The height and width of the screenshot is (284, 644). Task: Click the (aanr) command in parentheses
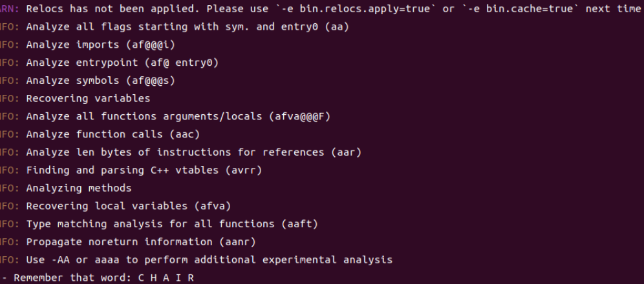click(237, 241)
